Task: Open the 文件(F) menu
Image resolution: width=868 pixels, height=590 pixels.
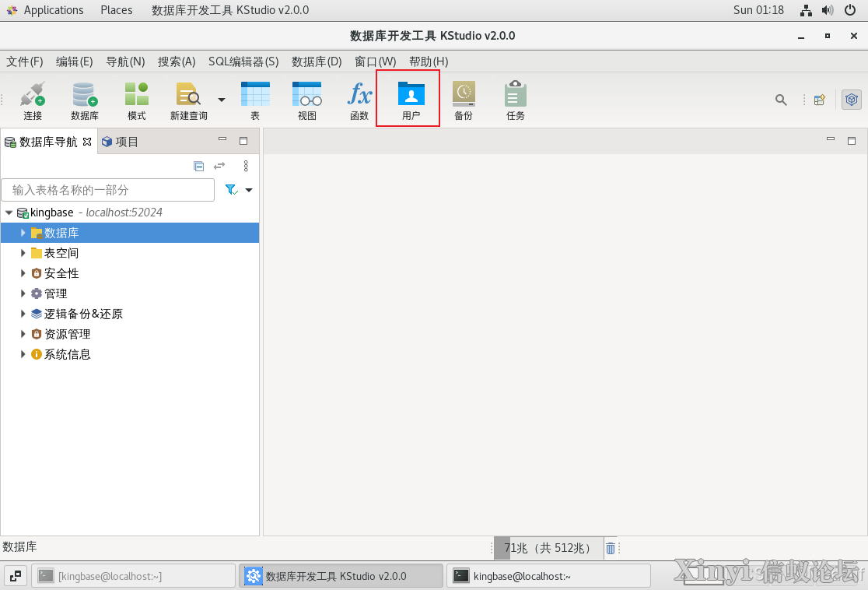Action: (x=24, y=61)
